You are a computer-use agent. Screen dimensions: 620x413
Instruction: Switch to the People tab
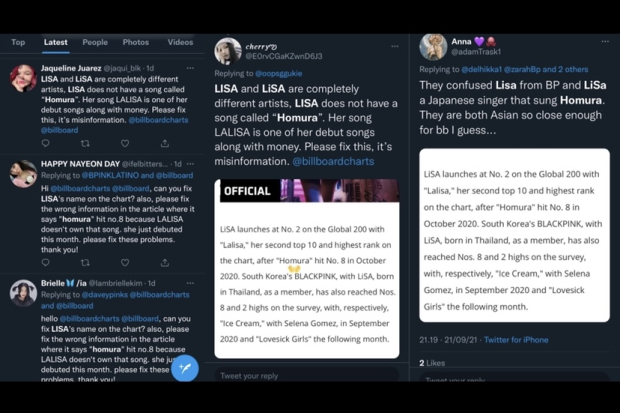pyautogui.click(x=95, y=43)
